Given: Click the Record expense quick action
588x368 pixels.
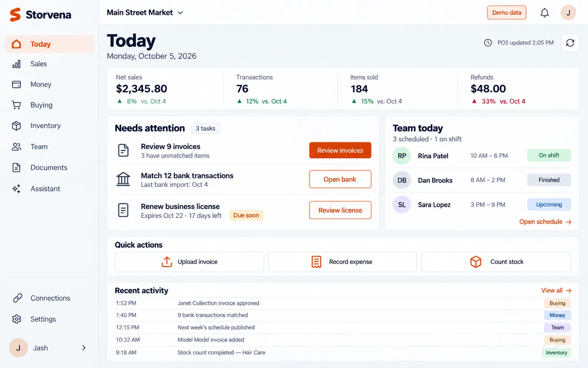Looking at the screenshot, I should pos(343,262).
